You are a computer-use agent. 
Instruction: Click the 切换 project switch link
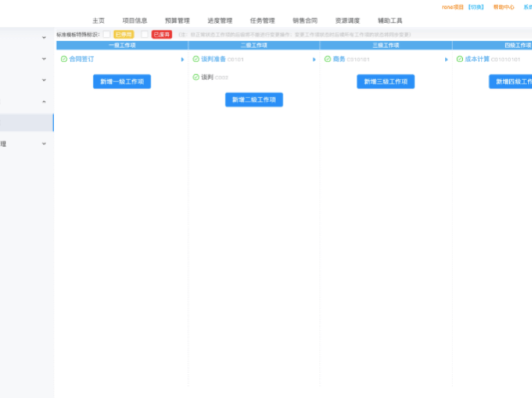point(476,7)
